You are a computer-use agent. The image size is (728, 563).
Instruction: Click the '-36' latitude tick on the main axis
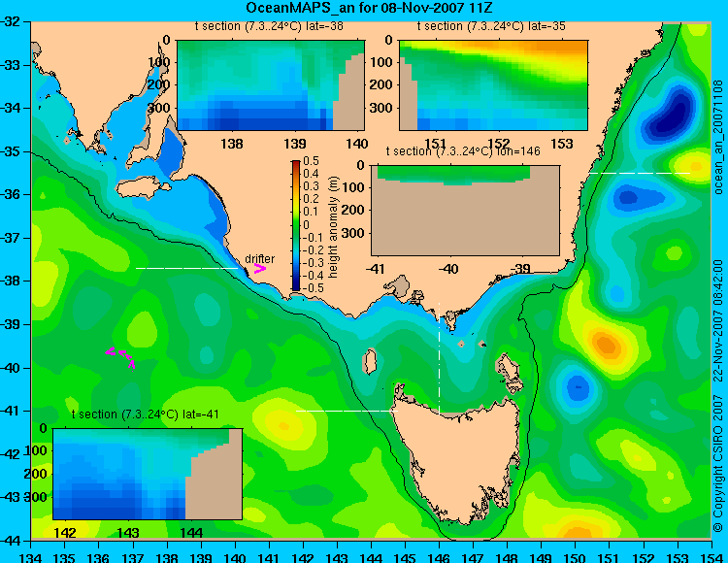click(x=11, y=194)
